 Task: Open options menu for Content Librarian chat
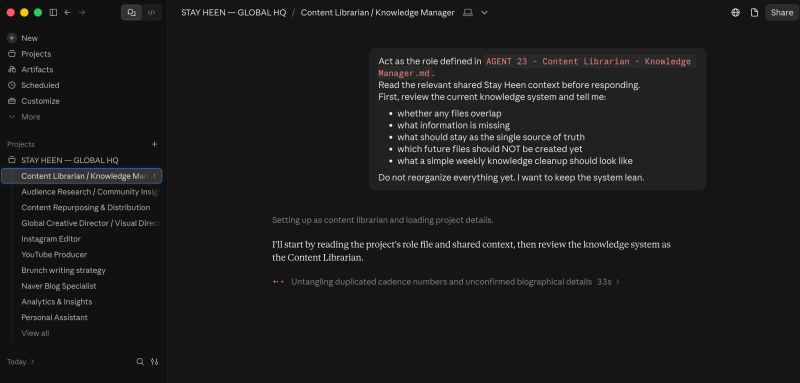point(155,176)
